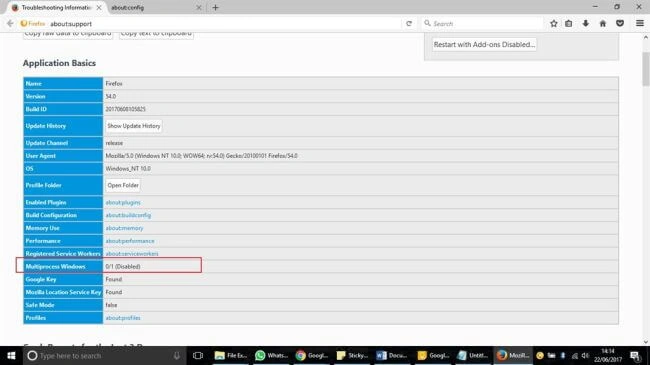Open the Firefox hamburger menu
The width and height of the screenshot is (650, 365).
(x=640, y=24)
